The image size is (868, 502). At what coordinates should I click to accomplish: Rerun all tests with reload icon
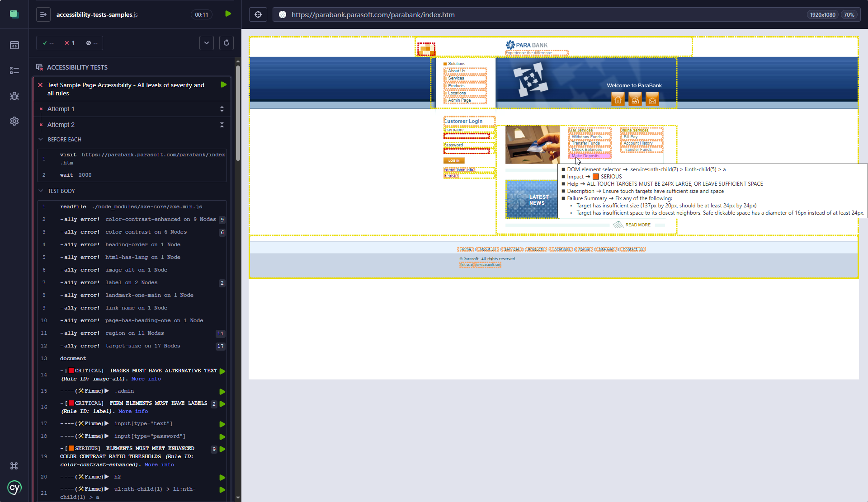(x=226, y=43)
